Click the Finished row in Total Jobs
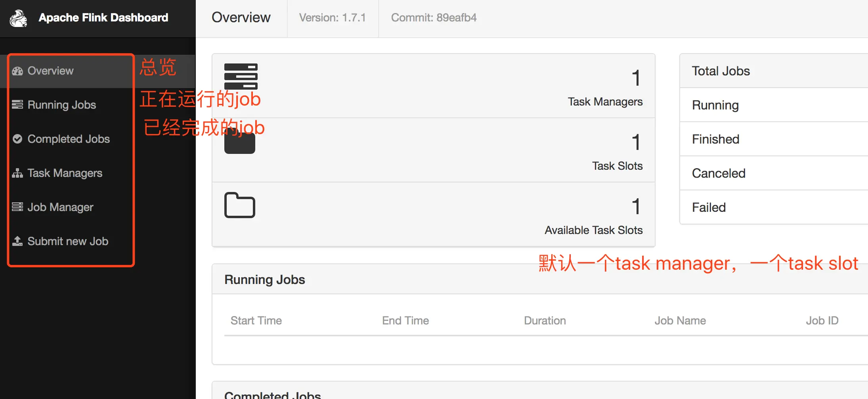Viewport: 868px width, 399px height. [x=774, y=139]
